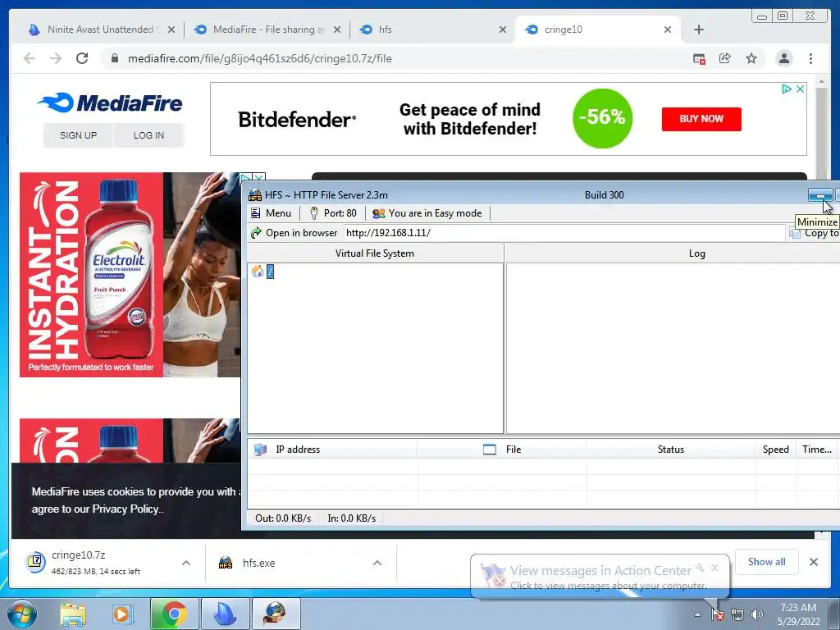Click Open in browser in HFS

click(294, 233)
